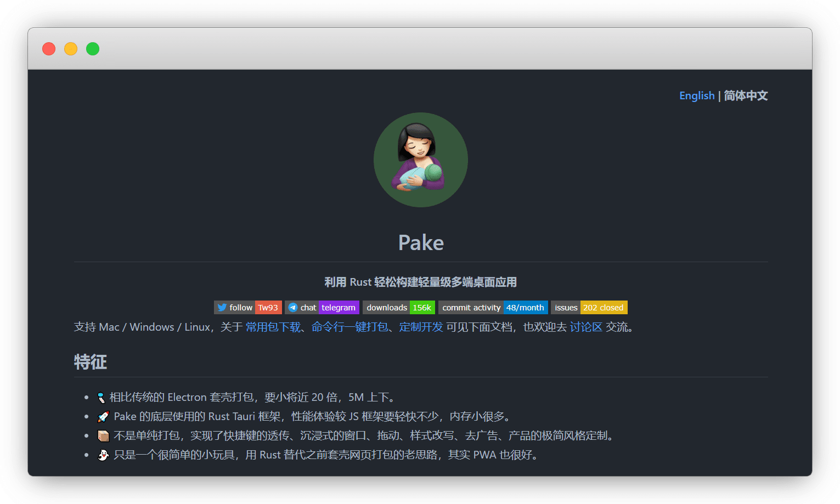Click the package box emoji bullet
The image size is (840, 504).
click(x=103, y=436)
